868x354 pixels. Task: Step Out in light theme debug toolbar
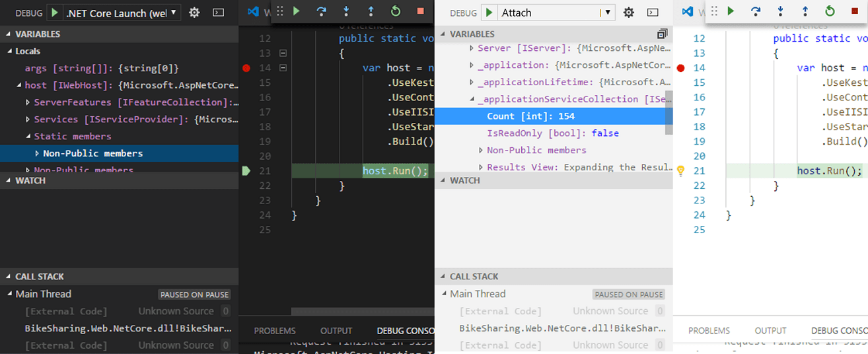click(805, 11)
